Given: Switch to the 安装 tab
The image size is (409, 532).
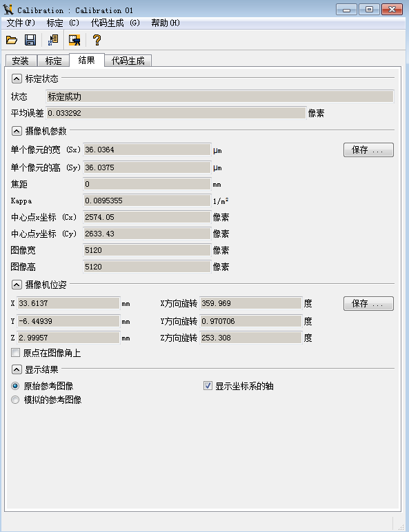Looking at the screenshot, I should pyautogui.click(x=21, y=61).
